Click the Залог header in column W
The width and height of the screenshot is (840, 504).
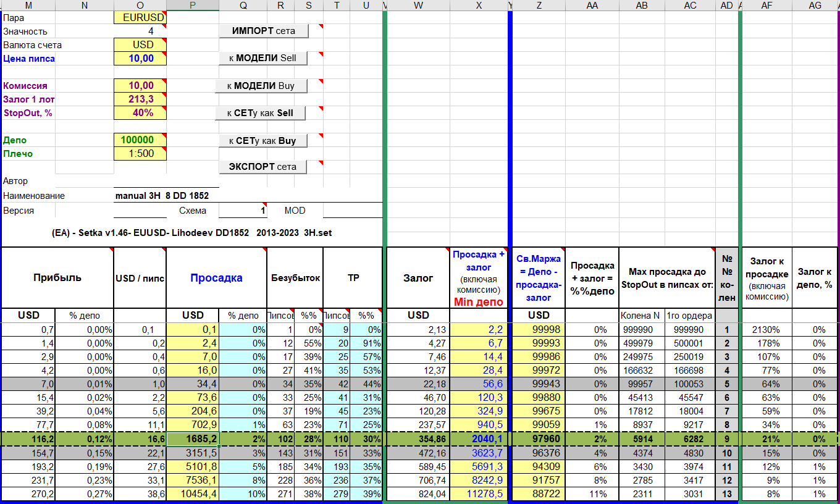coord(418,278)
